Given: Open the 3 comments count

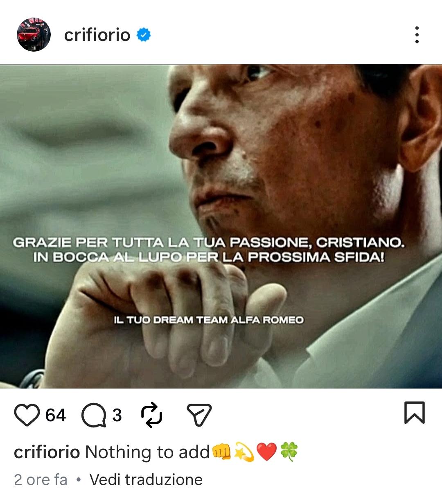Looking at the screenshot, I should point(117,415).
